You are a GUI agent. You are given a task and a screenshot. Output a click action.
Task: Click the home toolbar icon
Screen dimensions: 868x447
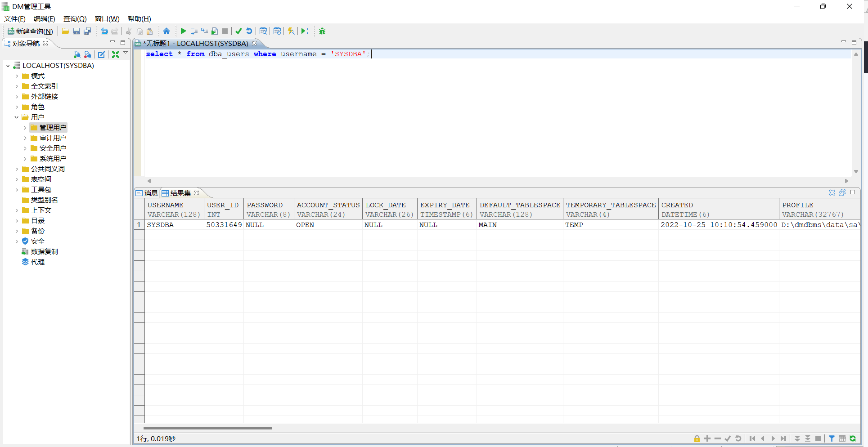point(166,31)
